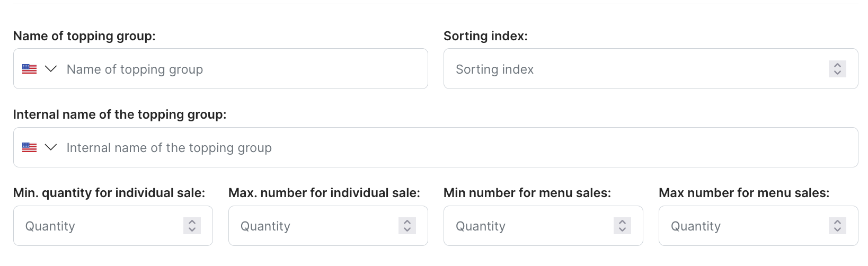This screenshot has height=266, width=868.
Task: Increment Min number for menu sales
Action: click(622, 222)
